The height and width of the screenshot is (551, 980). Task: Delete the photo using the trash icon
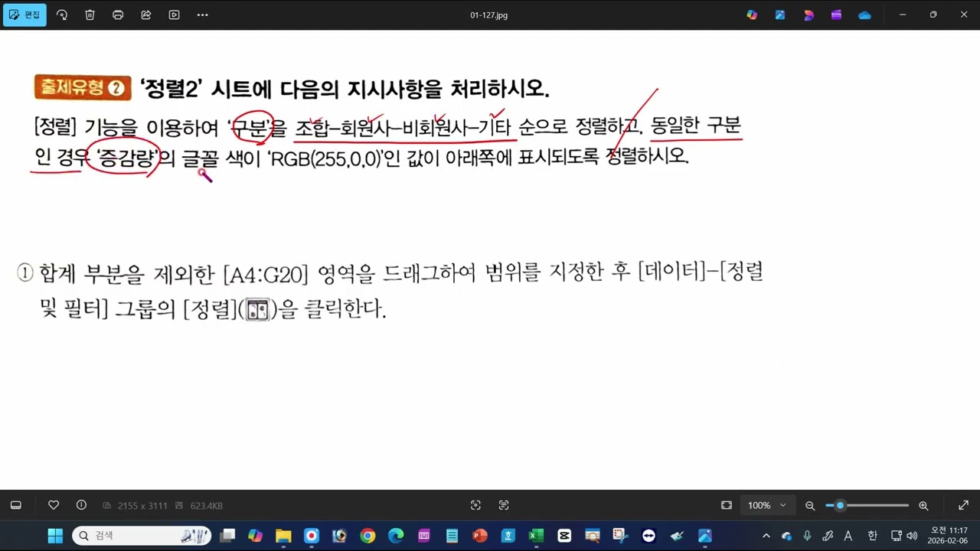pyautogui.click(x=90, y=15)
